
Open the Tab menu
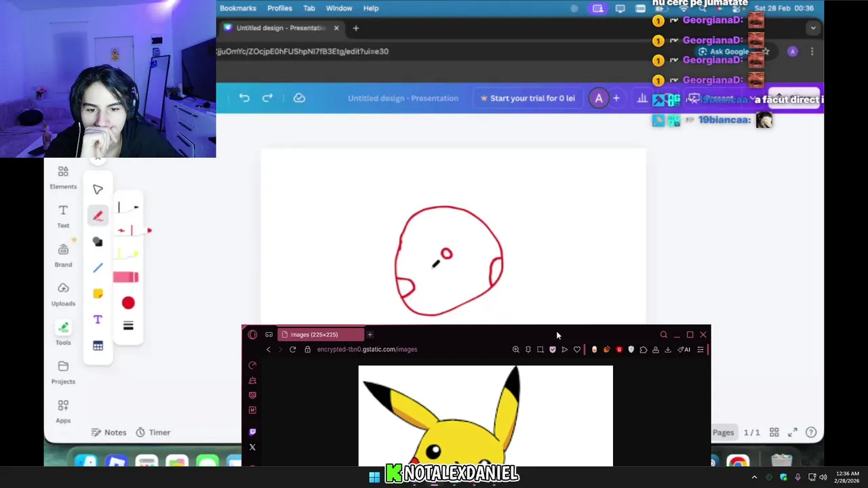pos(309,8)
